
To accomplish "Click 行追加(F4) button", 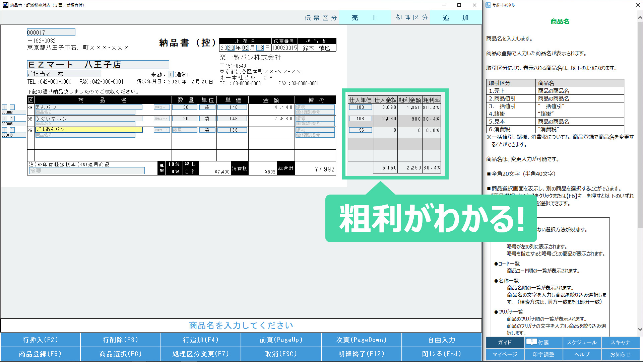I will tap(201, 340).
